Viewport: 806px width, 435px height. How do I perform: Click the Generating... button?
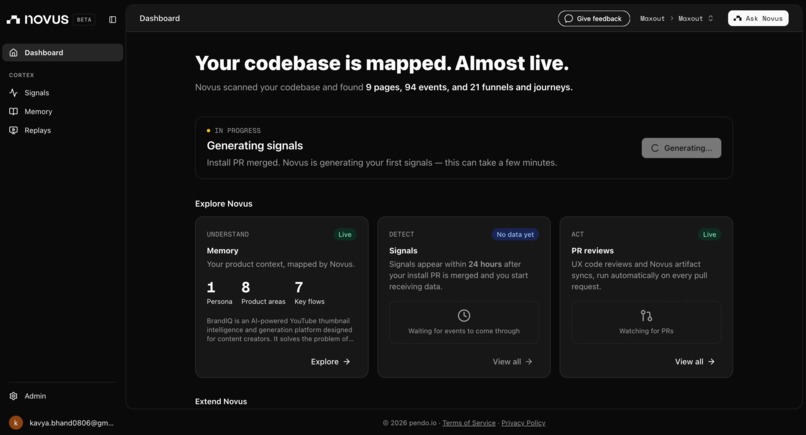pyautogui.click(x=681, y=148)
